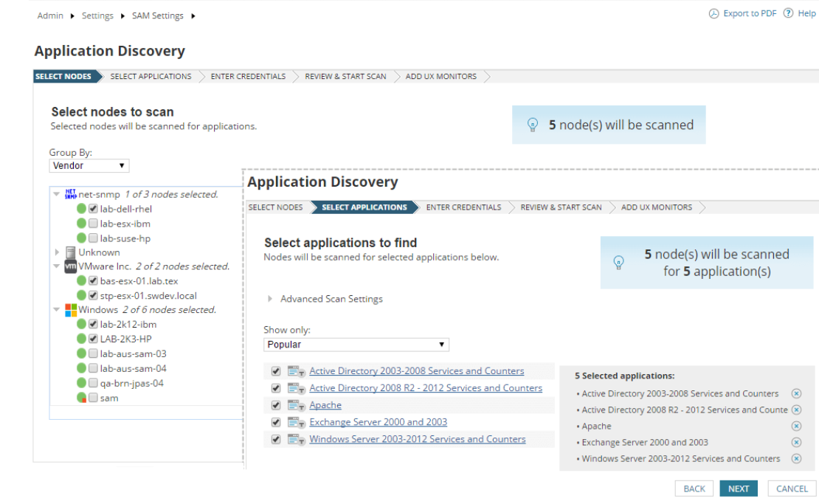Click green status icon for lab-dell-rhel
Screen dimensions: 819x504
pyautogui.click(x=81, y=209)
